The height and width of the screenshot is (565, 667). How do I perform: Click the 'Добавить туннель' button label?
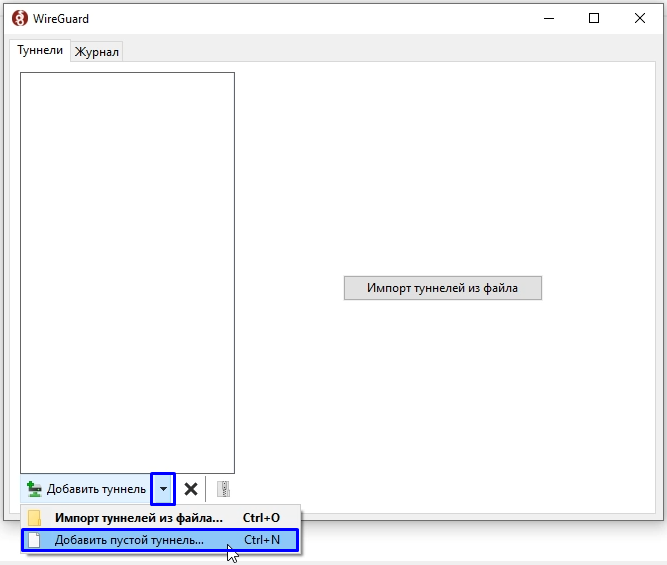click(96, 489)
